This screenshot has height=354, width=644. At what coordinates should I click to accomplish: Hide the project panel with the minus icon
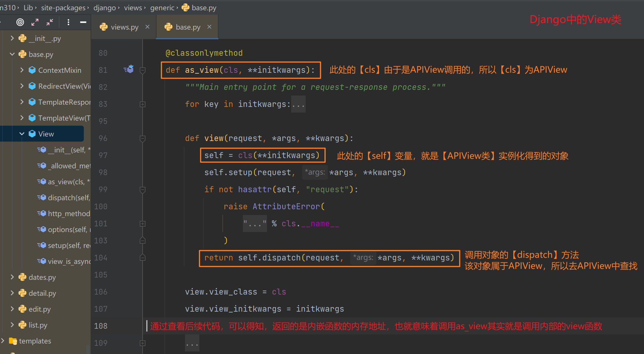(x=83, y=22)
